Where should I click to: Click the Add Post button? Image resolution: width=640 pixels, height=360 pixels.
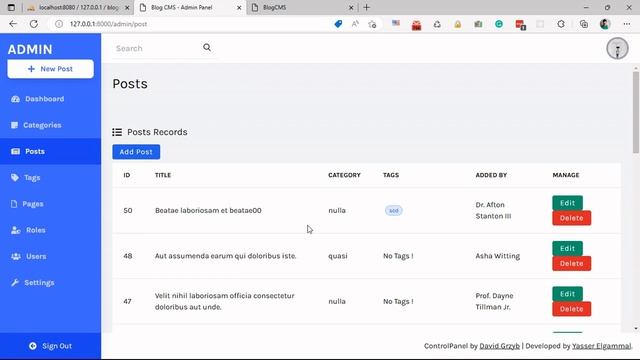coord(136,152)
